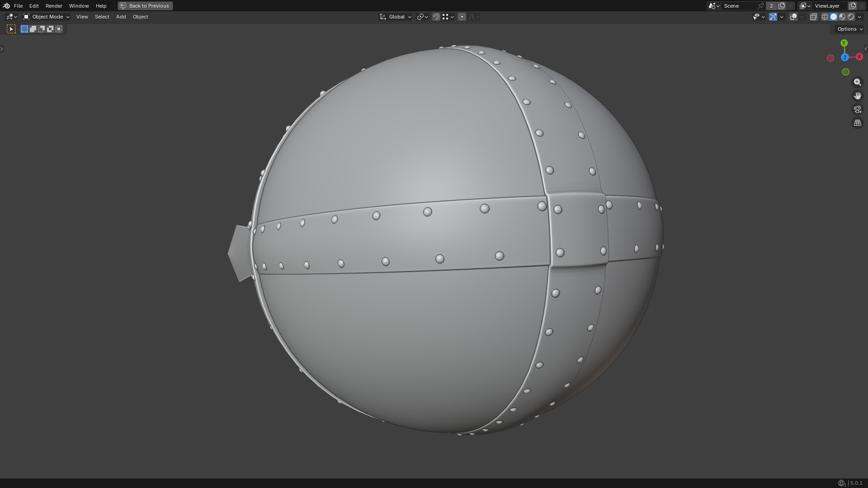Image resolution: width=868 pixels, height=488 pixels.
Task: Select the Select Box tool icon
Action: 11,29
